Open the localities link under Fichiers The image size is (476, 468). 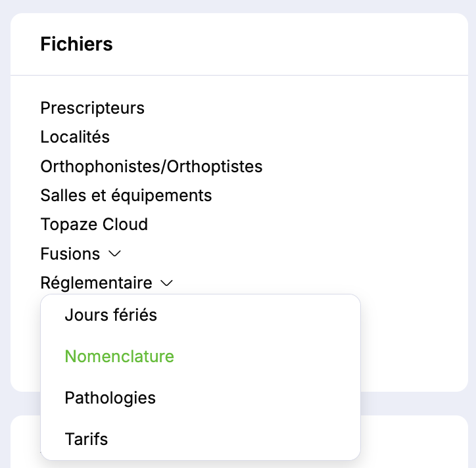75,137
